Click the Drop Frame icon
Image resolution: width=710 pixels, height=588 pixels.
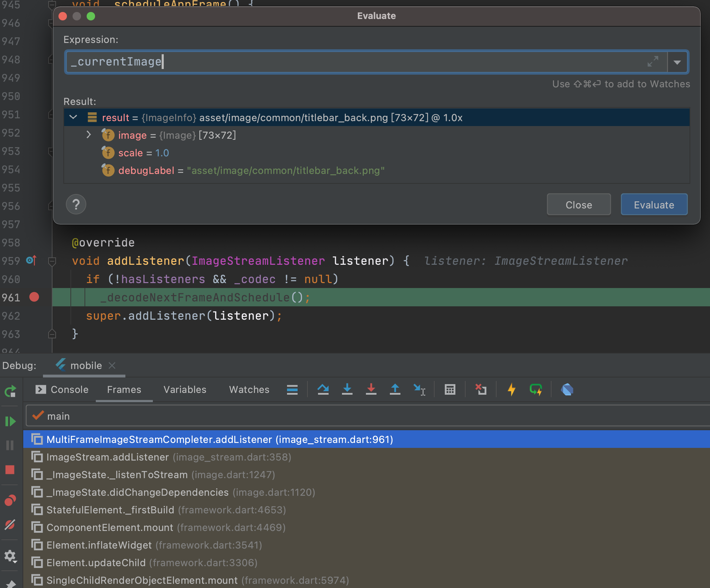click(x=481, y=389)
